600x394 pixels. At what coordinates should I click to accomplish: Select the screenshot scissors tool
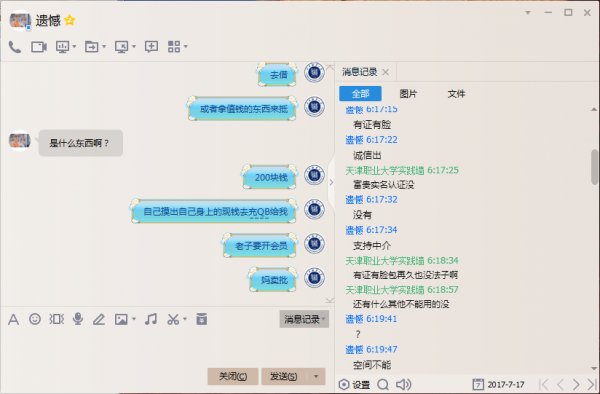[x=173, y=319]
